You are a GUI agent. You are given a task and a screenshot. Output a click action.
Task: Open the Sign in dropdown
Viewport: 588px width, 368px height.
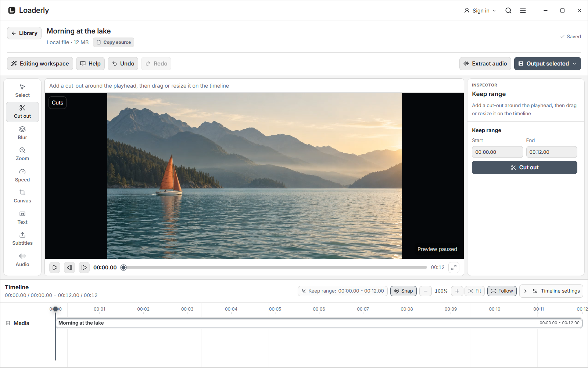tap(480, 11)
